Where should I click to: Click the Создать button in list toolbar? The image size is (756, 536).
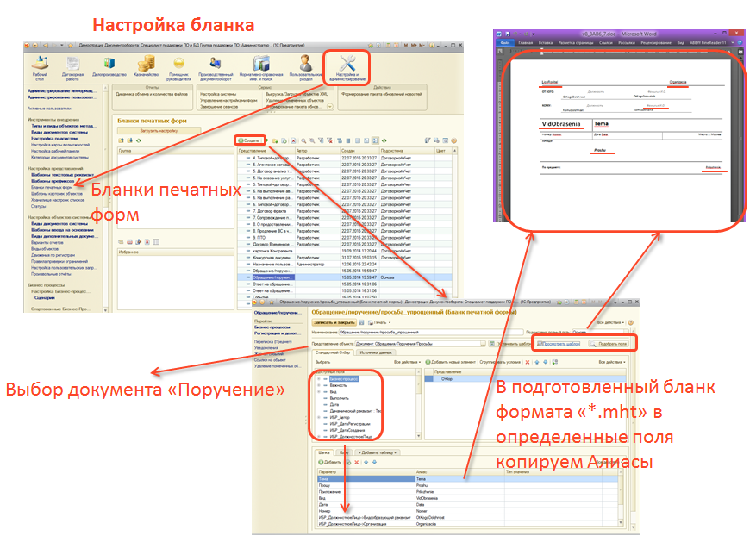(249, 140)
